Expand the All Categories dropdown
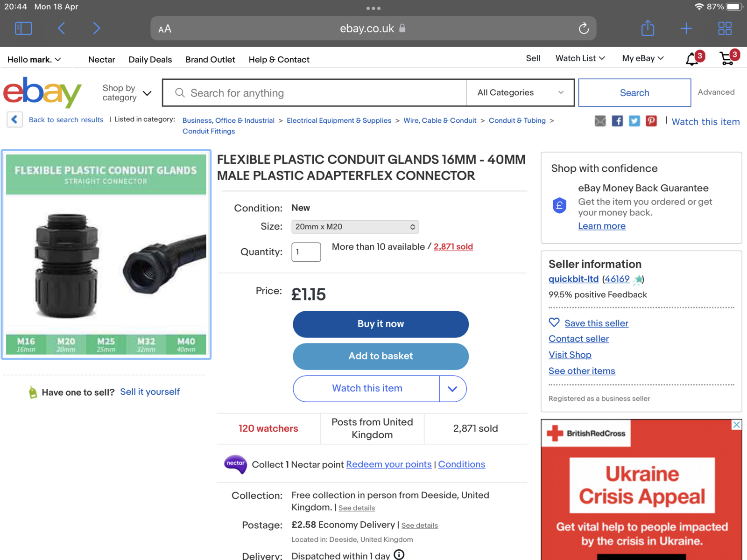Image resolution: width=747 pixels, height=560 pixels. 520,93
